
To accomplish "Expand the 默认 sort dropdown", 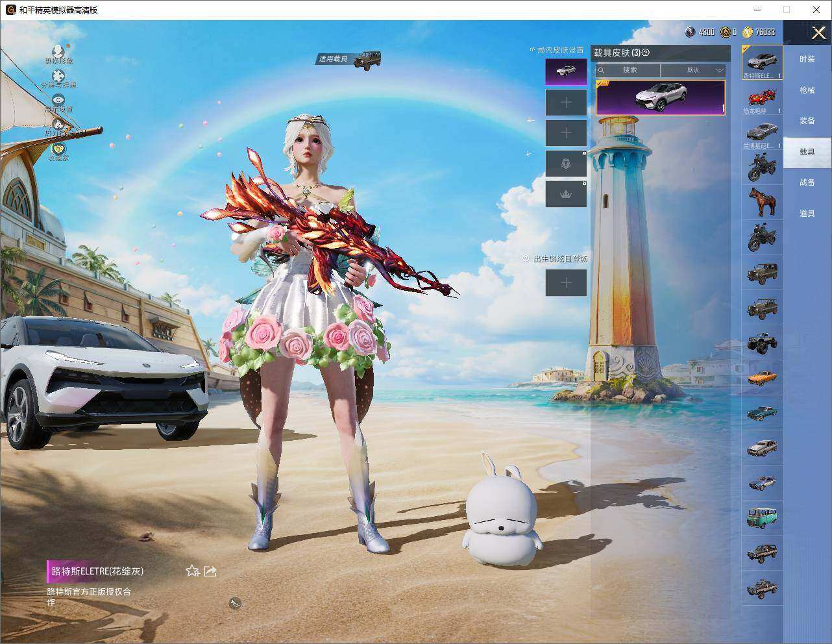I will pos(693,70).
